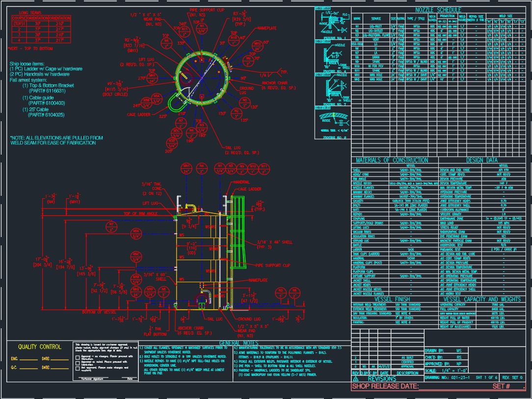
Task: Select the 04/21/23 revision date cell
Action: click(384, 367)
